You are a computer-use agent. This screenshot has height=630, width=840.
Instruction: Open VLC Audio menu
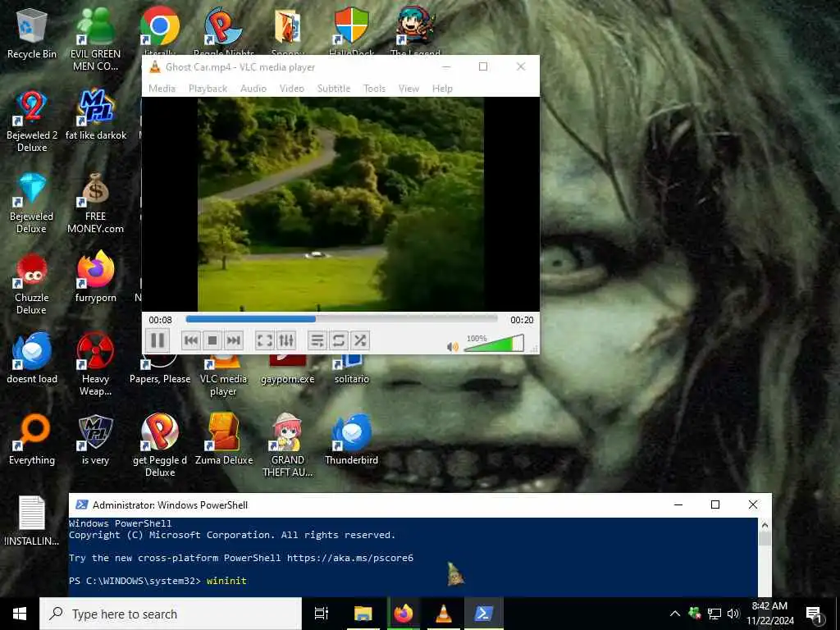(253, 89)
